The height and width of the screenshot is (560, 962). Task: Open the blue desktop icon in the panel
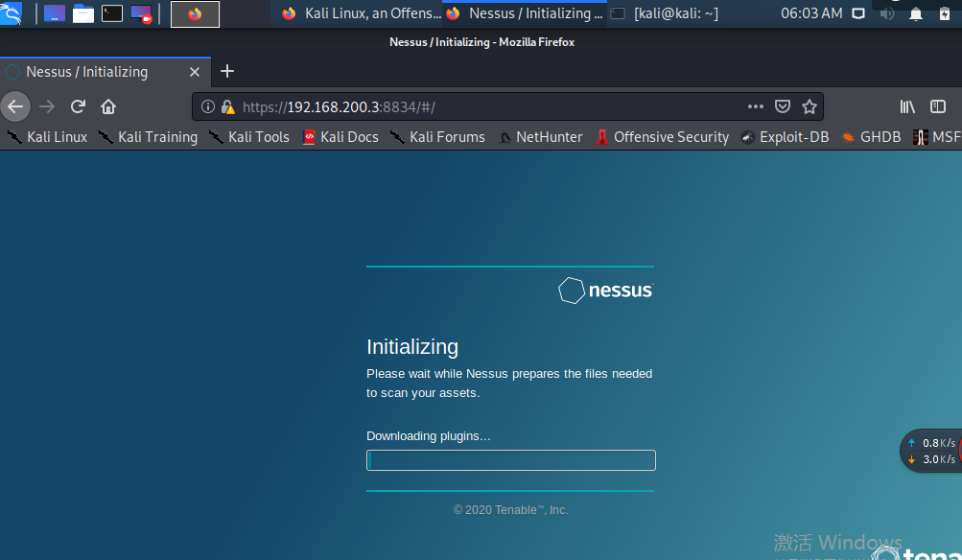(55, 13)
